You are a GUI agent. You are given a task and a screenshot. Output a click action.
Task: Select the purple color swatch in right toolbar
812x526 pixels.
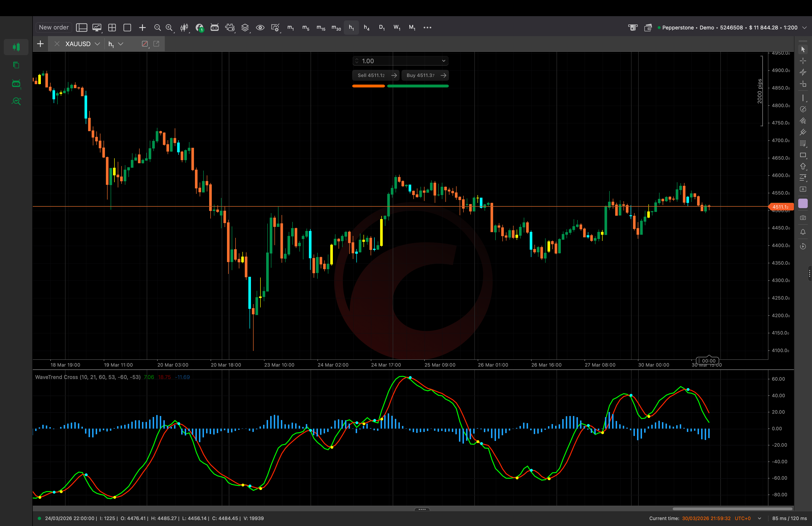[x=803, y=203]
